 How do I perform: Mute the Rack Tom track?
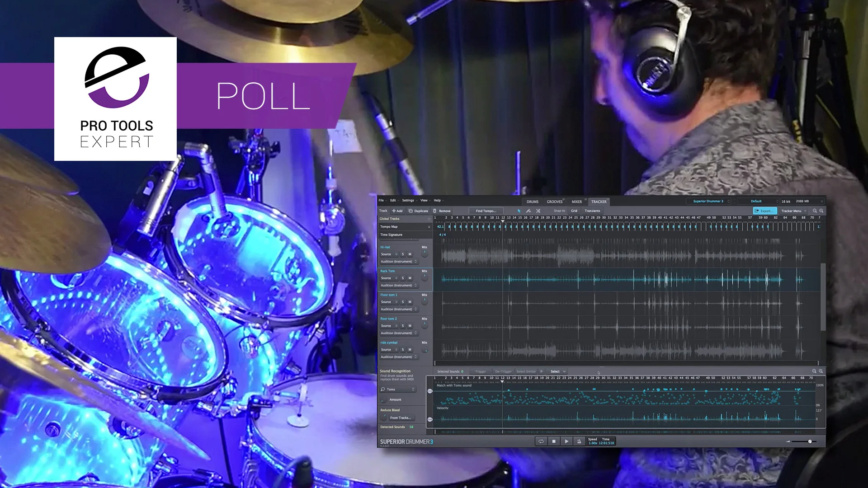[x=410, y=278]
